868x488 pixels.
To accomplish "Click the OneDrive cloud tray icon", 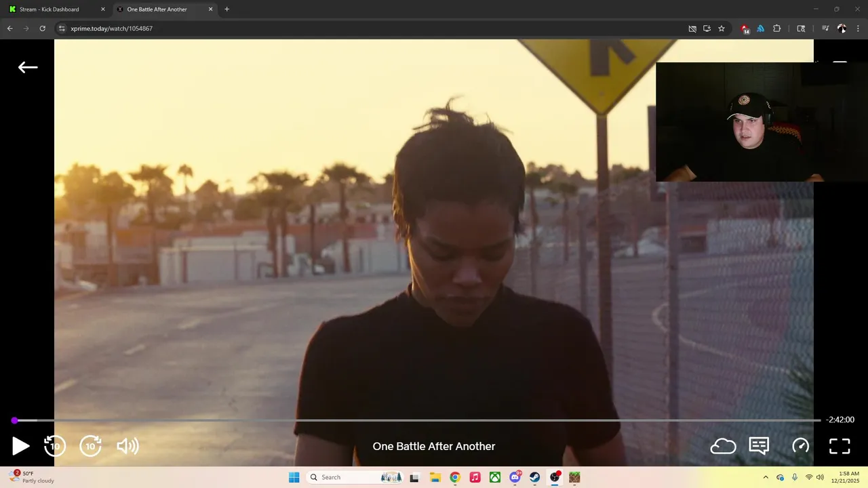I will point(780,477).
